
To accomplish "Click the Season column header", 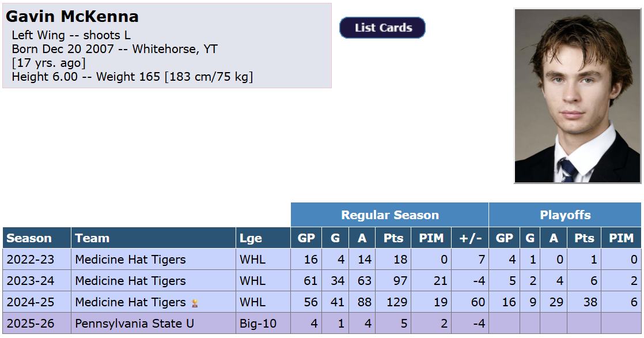I will pos(29,238).
